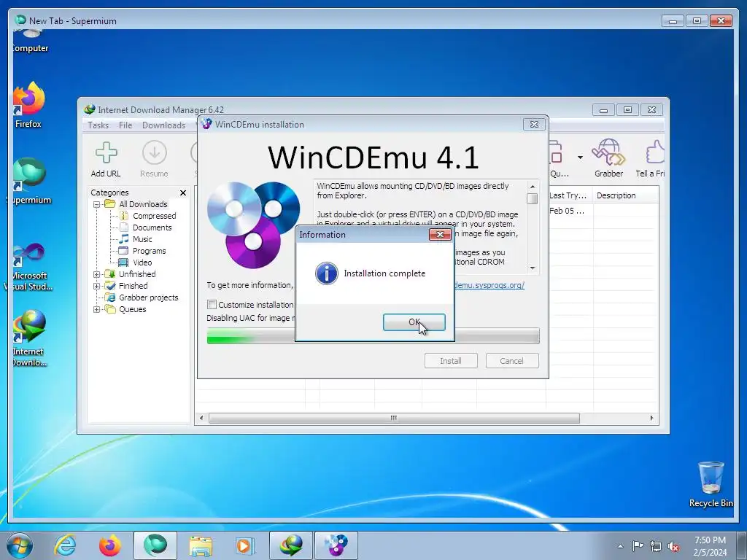Image resolution: width=747 pixels, height=560 pixels.
Task: Open the Recycle Bin on desktop
Action: click(711, 484)
